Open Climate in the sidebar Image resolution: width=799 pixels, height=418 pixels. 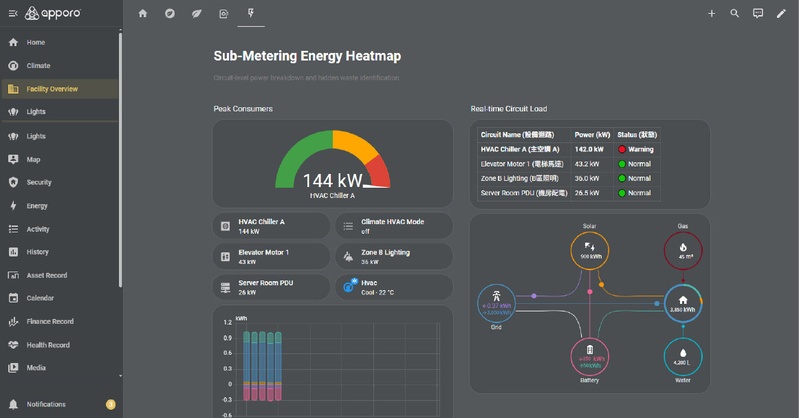tap(60, 66)
